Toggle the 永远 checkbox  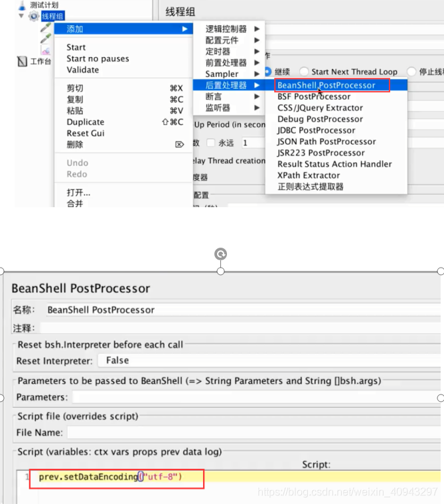click(211, 143)
